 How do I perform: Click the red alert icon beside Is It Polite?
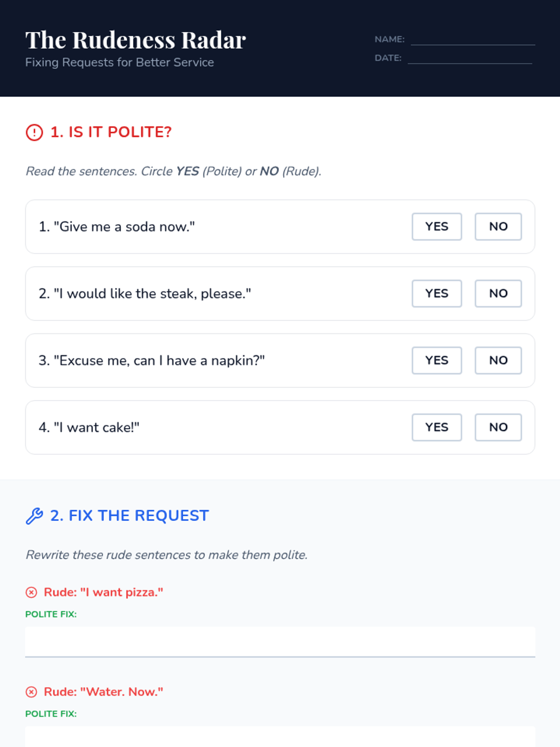(x=34, y=132)
